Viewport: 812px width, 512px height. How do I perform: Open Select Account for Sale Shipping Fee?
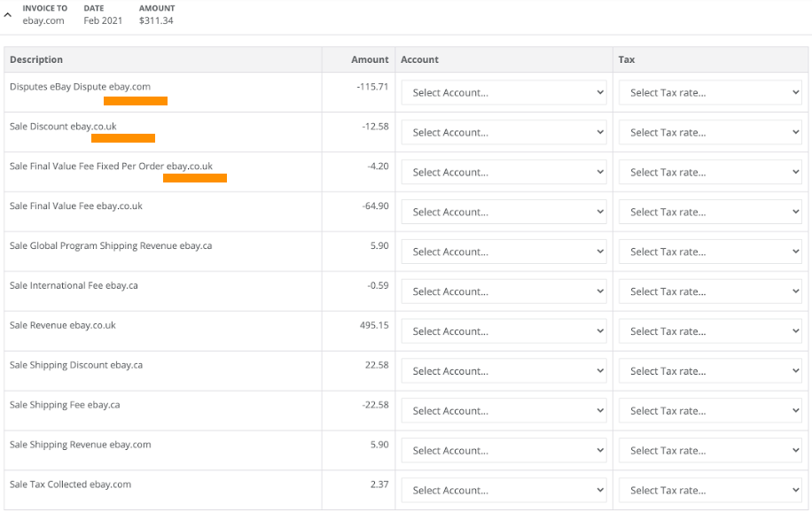[x=504, y=410]
